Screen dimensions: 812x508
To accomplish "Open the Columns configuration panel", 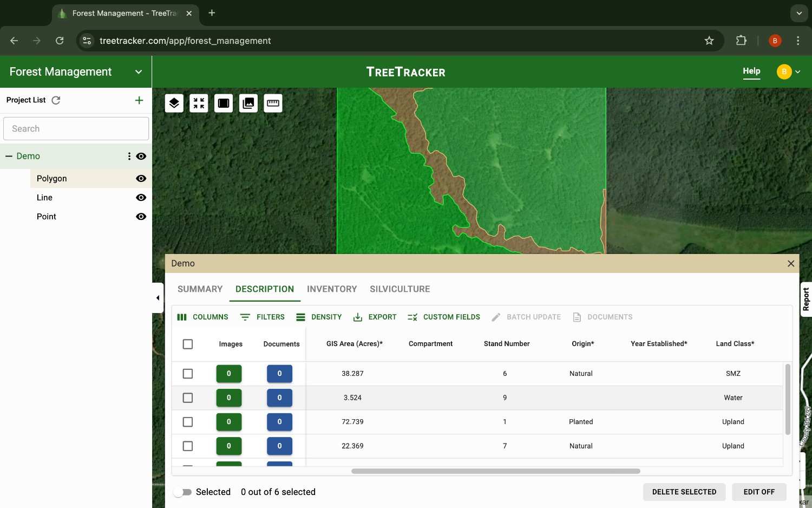I will (203, 317).
